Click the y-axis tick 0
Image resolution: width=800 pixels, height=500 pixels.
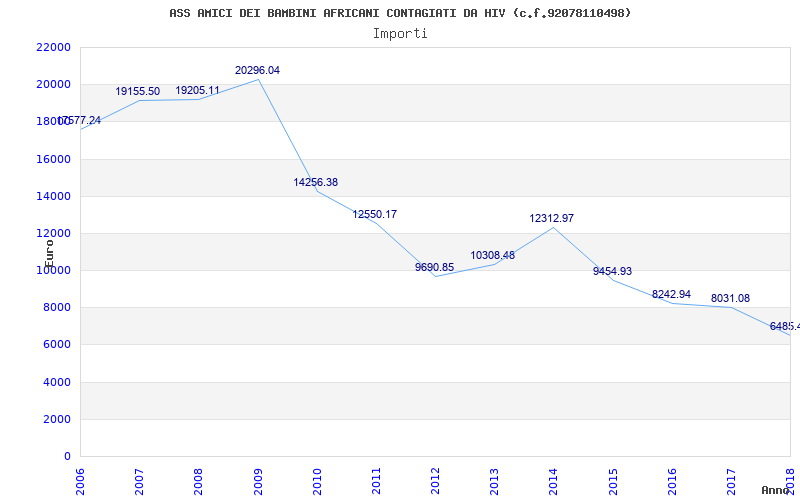coord(67,456)
